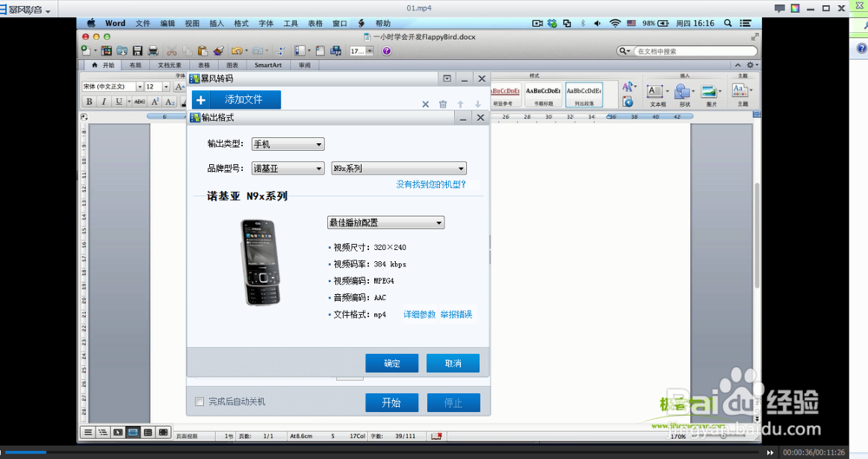Insert 形状 shape icon

click(x=682, y=91)
